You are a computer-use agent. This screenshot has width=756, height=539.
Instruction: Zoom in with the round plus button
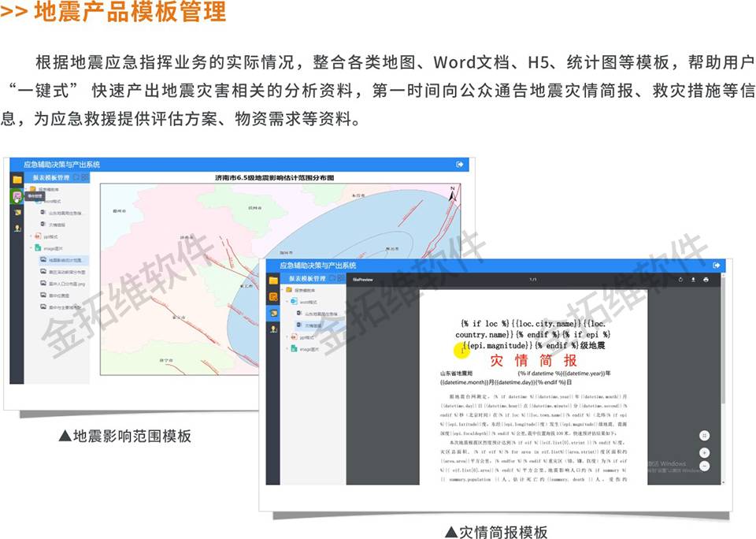pyautogui.click(x=704, y=453)
